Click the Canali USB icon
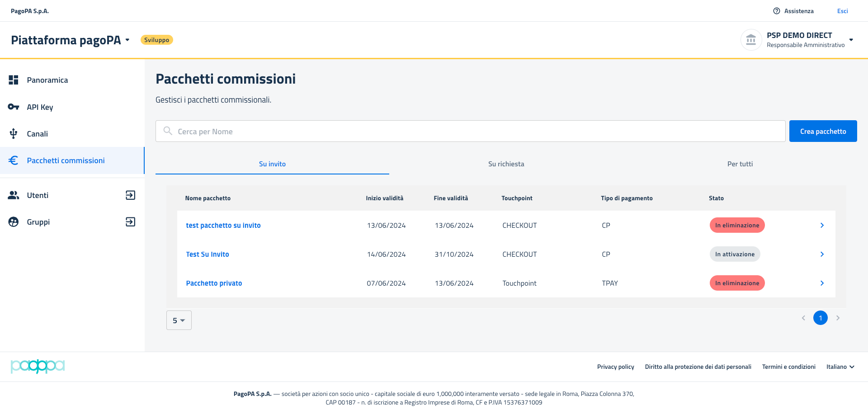Screen dimensions: 868x414 pyautogui.click(x=14, y=134)
